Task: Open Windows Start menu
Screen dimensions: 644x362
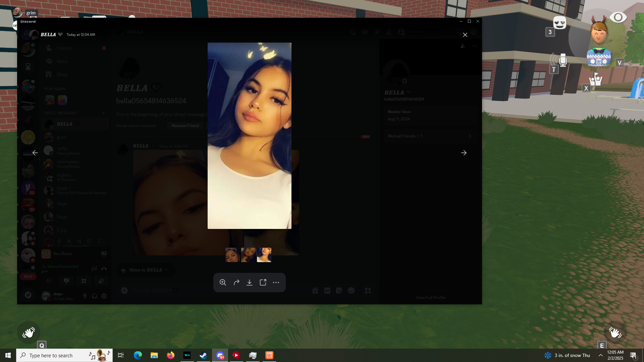Action: tap(8, 355)
